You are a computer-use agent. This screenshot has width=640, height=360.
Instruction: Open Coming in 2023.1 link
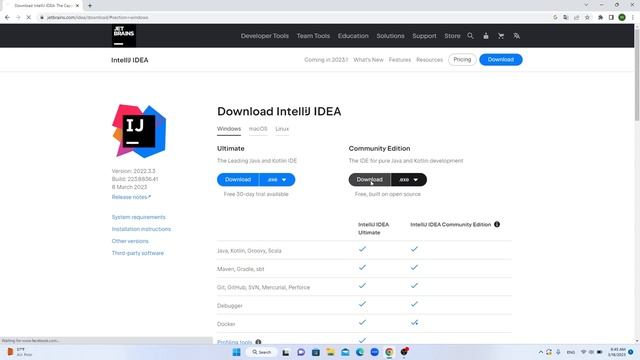(x=326, y=60)
